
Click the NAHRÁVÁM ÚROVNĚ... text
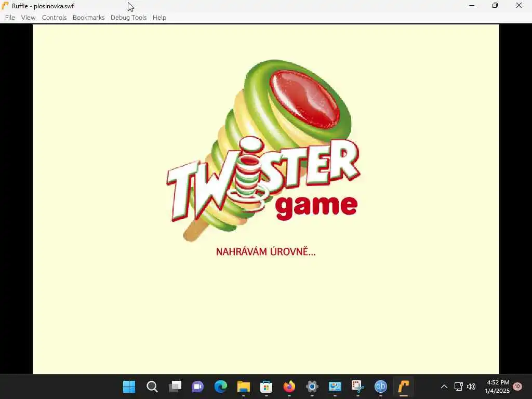tap(265, 252)
